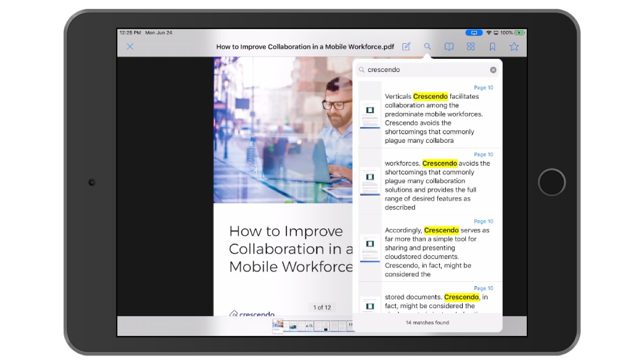644x362 pixels.
Task: Tap the search magnifier toolbar icon
Action: point(427,46)
